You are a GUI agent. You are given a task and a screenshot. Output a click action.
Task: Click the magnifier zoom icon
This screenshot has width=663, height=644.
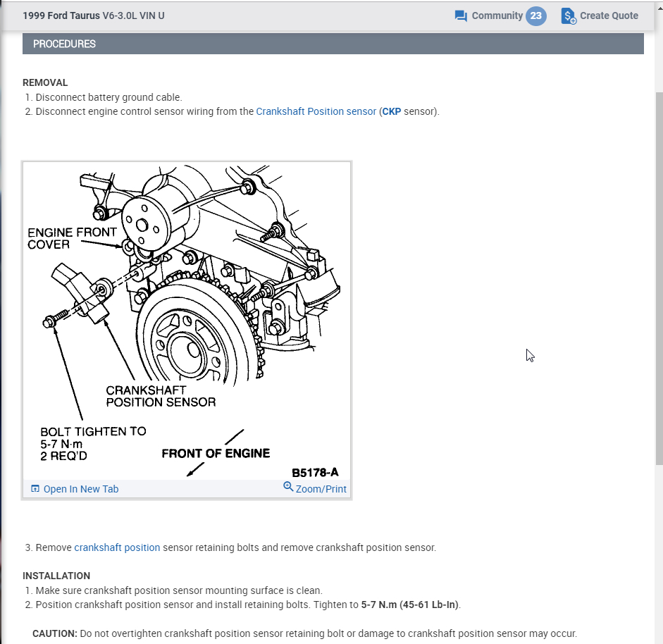pyautogui.click(x=288, y=487)
